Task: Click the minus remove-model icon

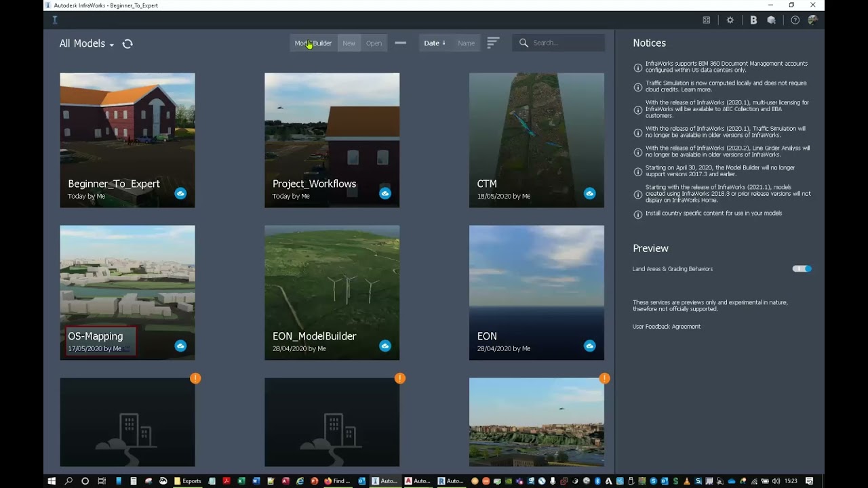Action: click(401, 43)
